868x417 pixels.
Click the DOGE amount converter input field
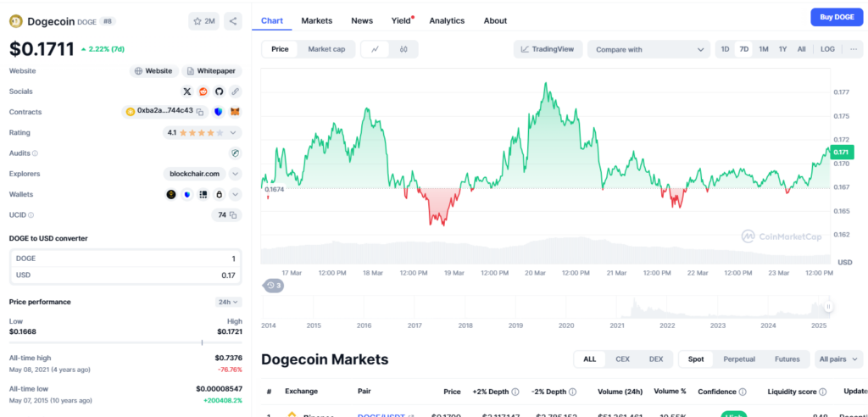click(125, 259)
